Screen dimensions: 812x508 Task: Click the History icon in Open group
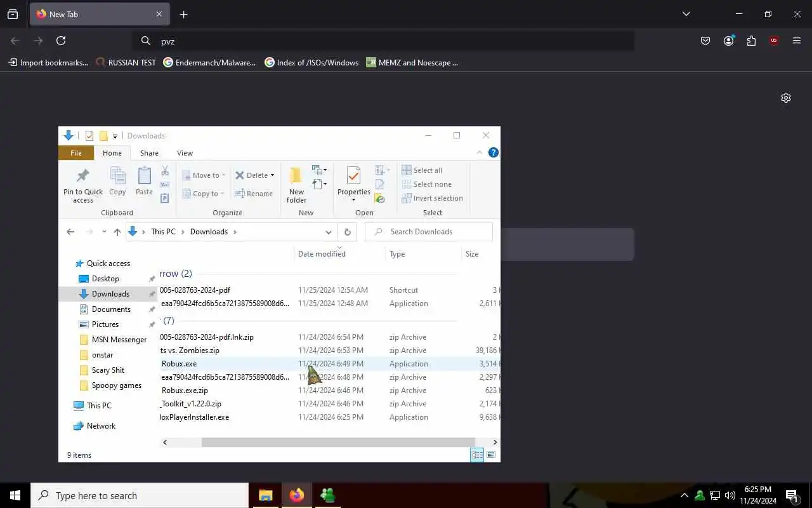click(x=379, y=199)
